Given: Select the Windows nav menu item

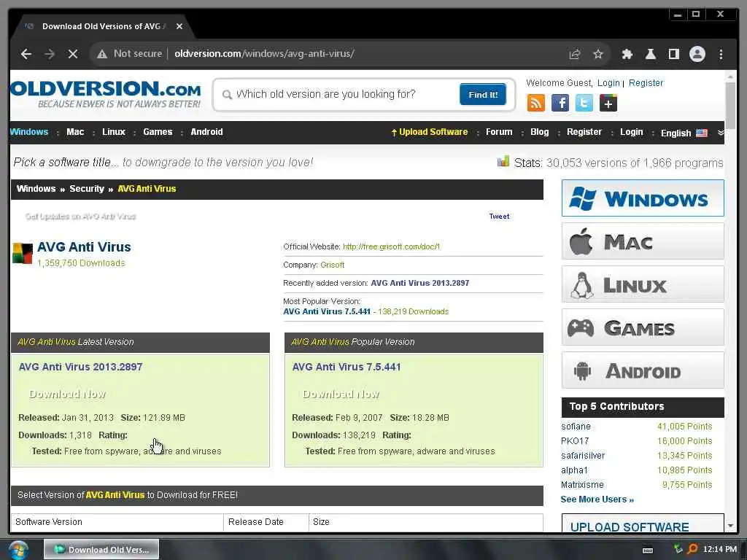Looking at the screenshot, I should 29,132.
